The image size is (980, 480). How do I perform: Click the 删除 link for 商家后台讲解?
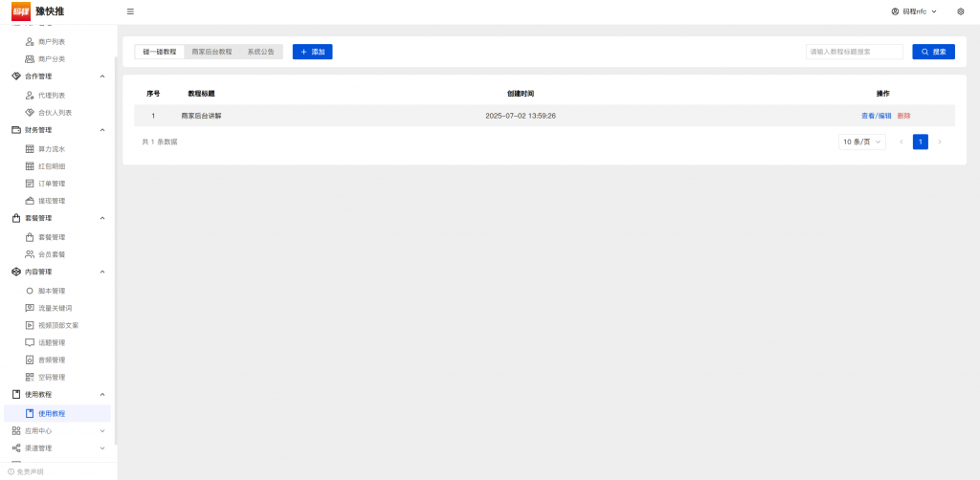(903, 116)
